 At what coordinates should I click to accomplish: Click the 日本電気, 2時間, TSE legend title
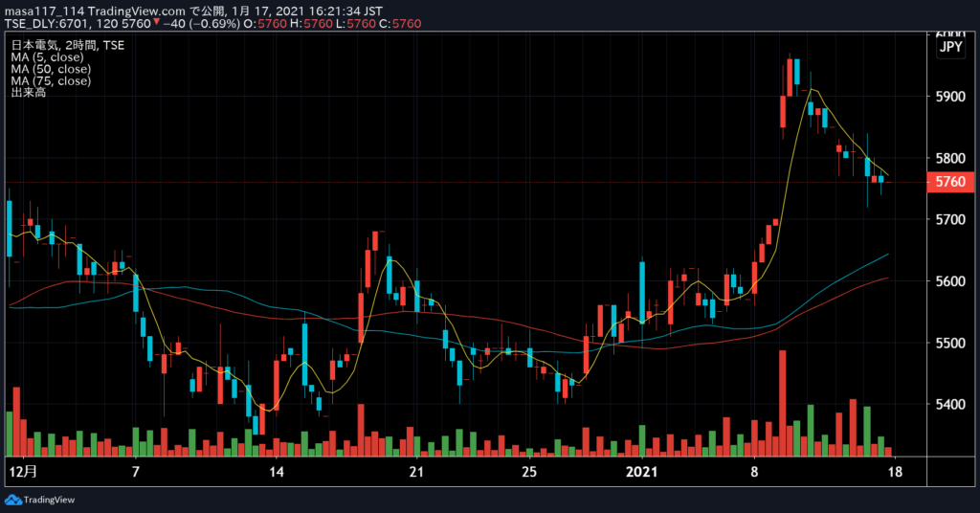click(x=68, y=45)
